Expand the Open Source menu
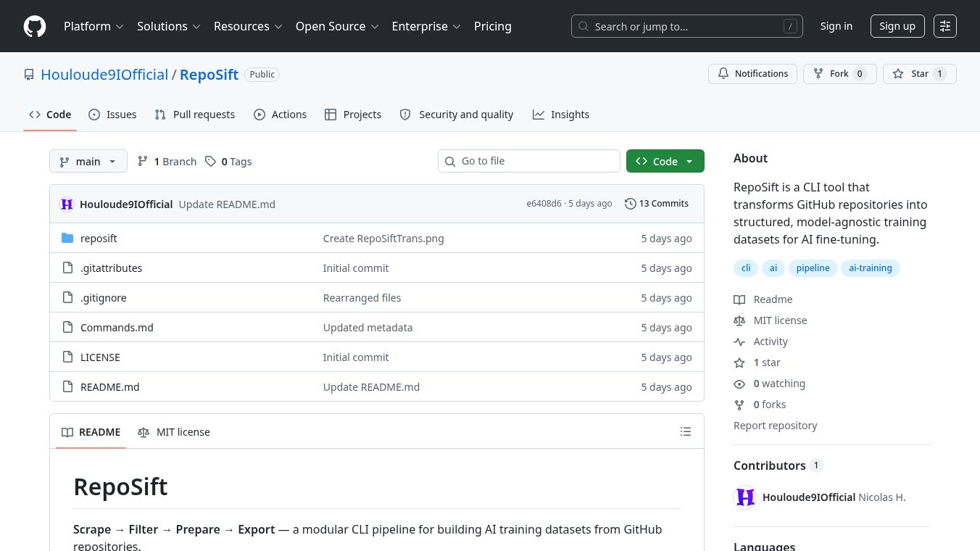This screenshot has width=980, height=551. point(337,26)
